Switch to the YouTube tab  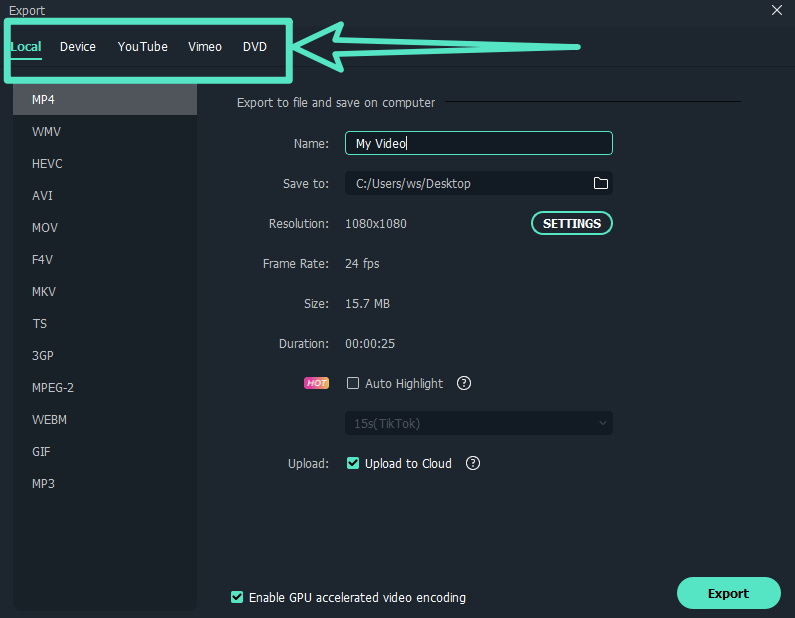pyautogui.click(x=143, y=46)
